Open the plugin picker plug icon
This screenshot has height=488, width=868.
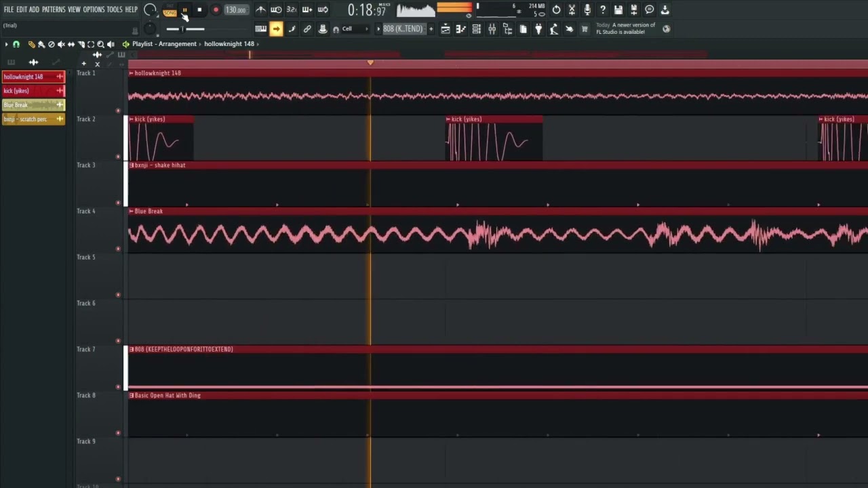coord(538,29)
